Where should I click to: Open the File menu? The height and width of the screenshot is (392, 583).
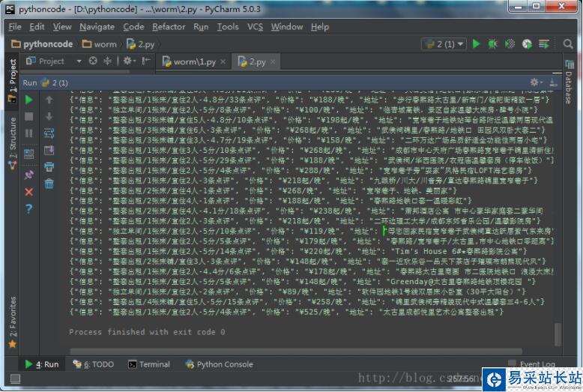coord(15,27)
